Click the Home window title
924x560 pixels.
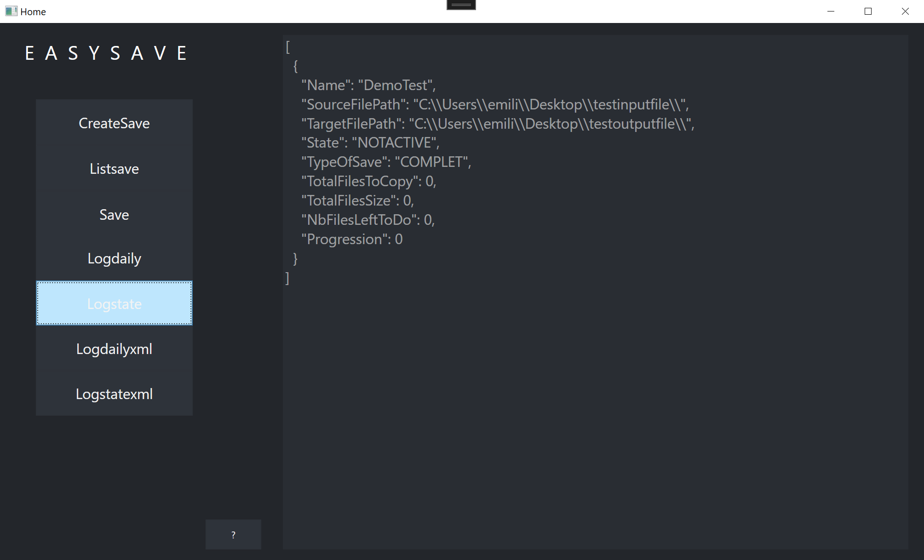click(x=33, y=11)
